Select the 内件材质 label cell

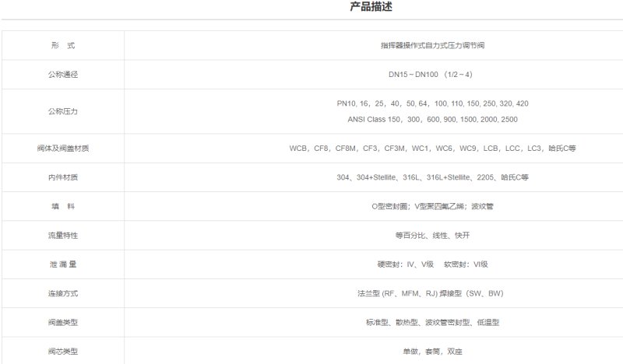[x=62, y=177]
